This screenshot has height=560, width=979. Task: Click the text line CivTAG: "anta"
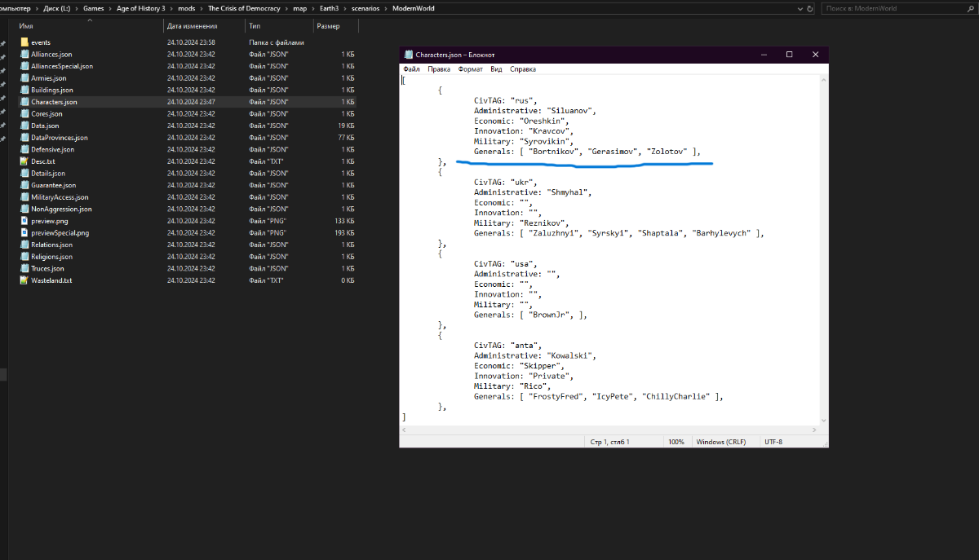click(x=508, y=345)
